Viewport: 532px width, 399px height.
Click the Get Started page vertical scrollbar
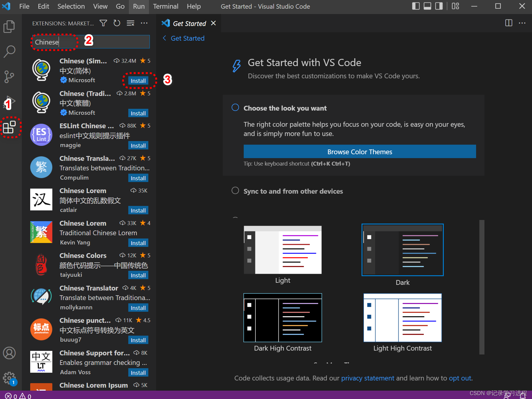pyautogui.click(x=481, y=287)
